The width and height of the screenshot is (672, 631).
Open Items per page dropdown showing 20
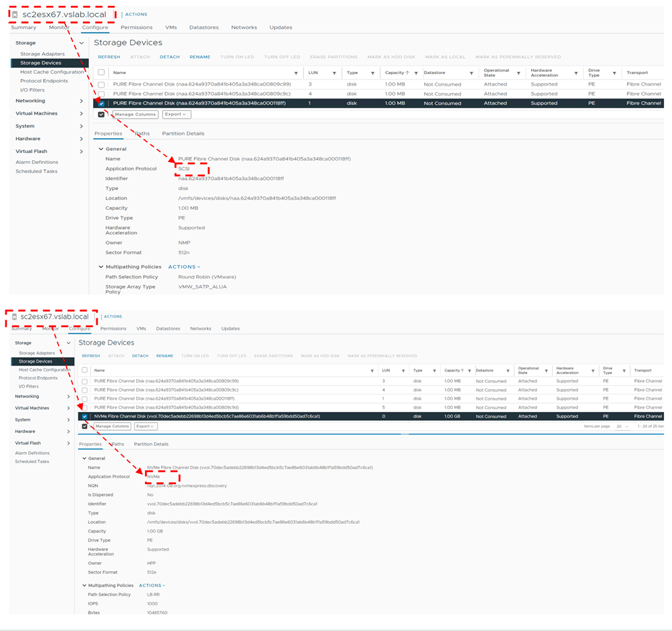point(622,427)
